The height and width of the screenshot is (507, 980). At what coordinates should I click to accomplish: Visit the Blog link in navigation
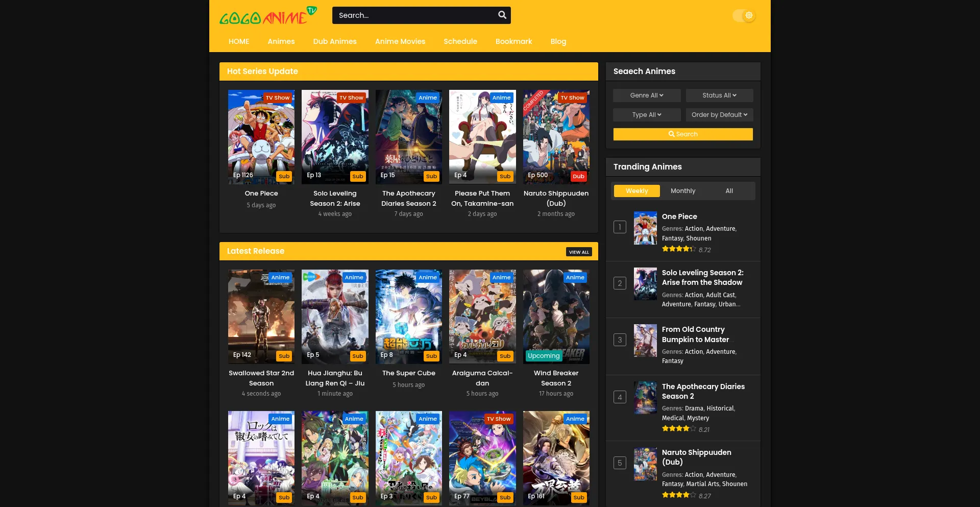[558, 41]
